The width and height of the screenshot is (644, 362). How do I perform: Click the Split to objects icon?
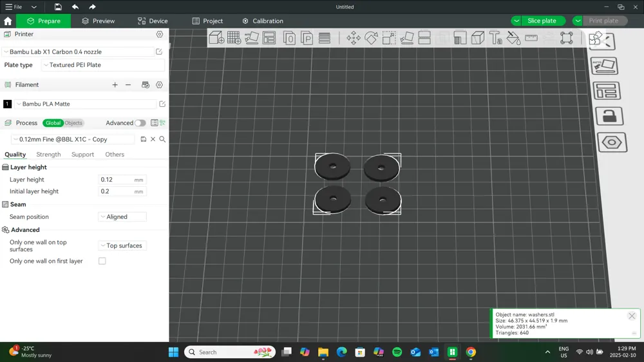point(289,38)
